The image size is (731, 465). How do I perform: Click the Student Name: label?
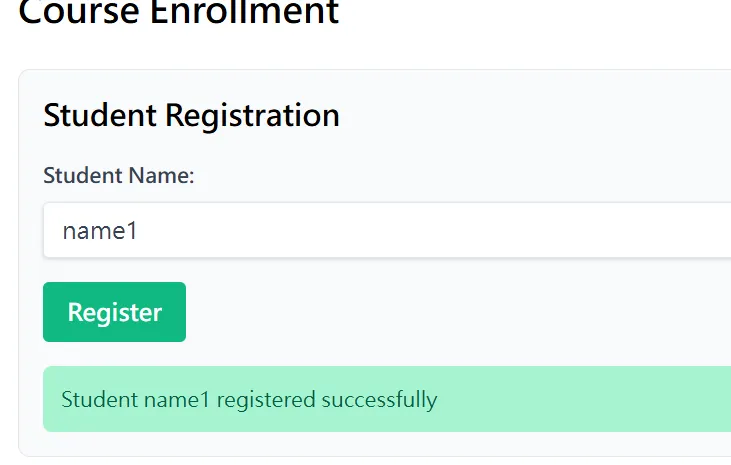click(x=118, y=176)
